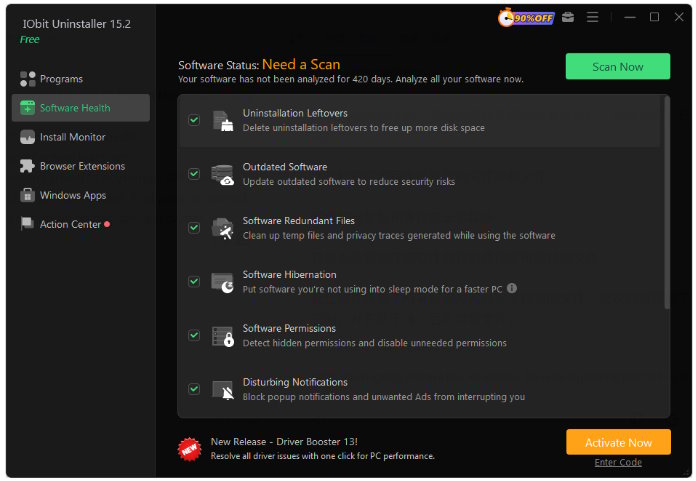Open the Install Monitor icon
Image resolution: width=696 pixels, height=481 pixels.
click(x=28, y=137)
